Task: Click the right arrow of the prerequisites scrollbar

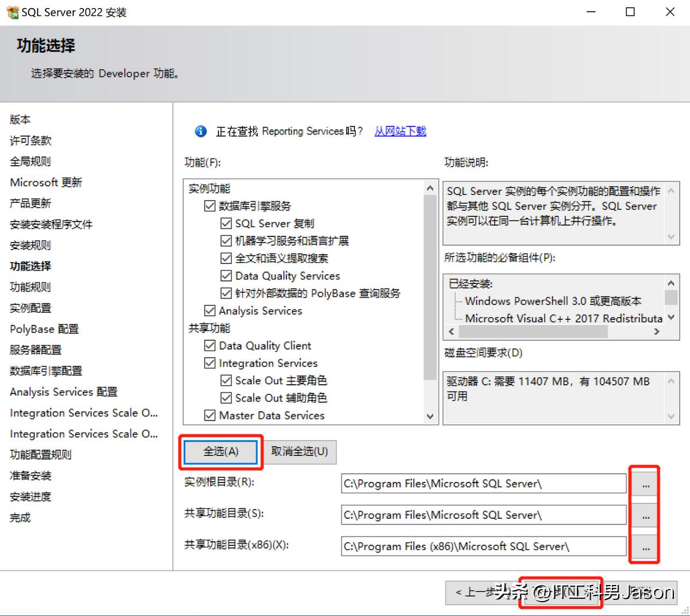Action: [657, 331]
